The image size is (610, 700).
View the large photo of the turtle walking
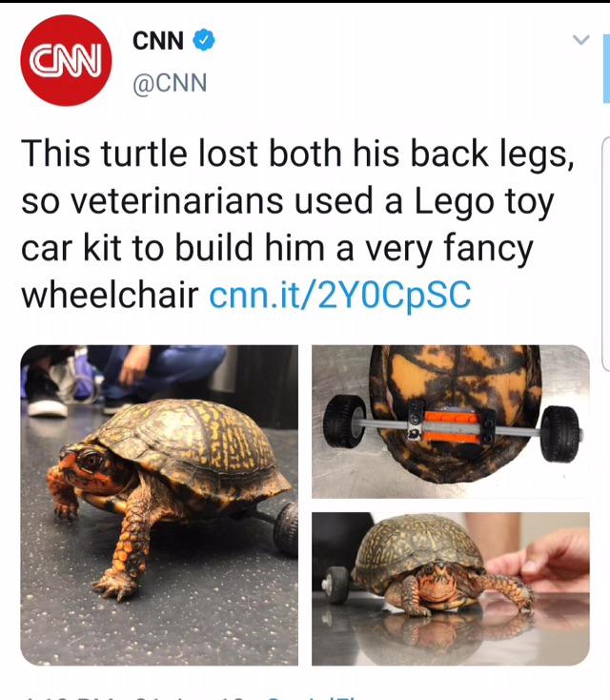coord(159,504)
